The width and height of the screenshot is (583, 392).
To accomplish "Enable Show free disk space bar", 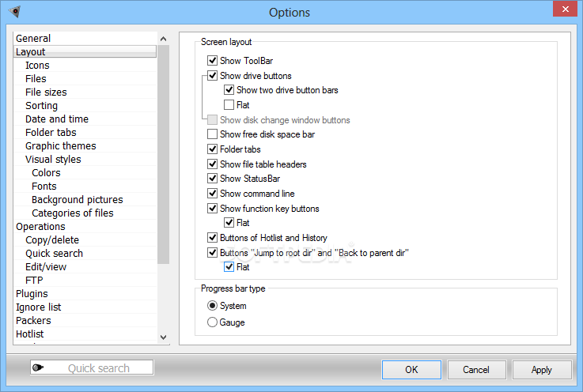I will pos(212,134).
